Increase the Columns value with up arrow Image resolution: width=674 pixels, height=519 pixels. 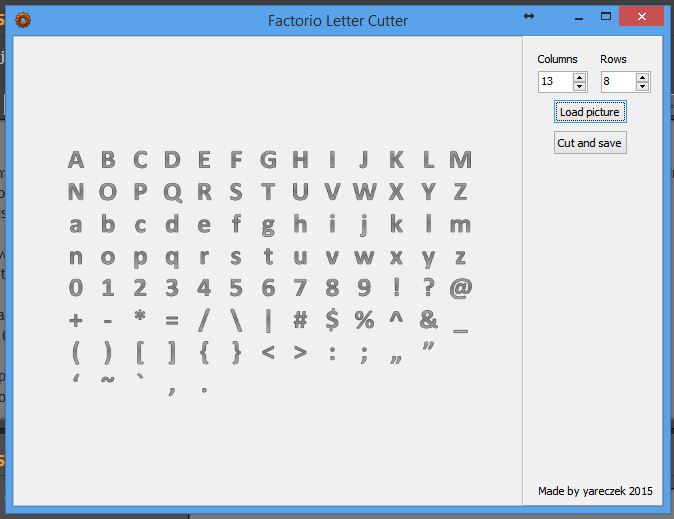(x=579, y=78)
